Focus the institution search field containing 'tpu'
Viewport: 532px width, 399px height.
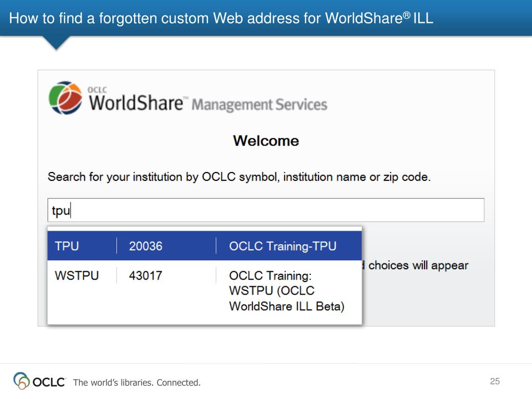266,210
